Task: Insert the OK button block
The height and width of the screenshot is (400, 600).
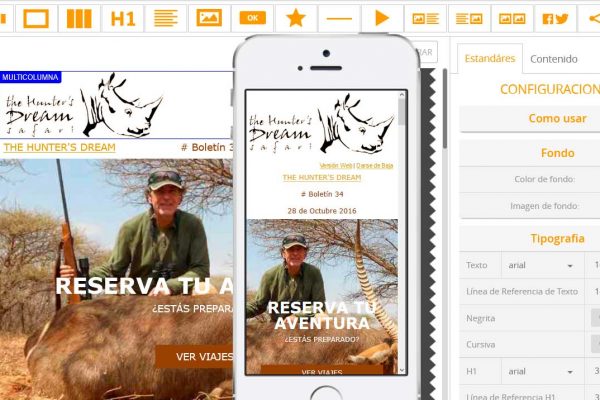Action: pyautogui.click(x=253, y=18)
